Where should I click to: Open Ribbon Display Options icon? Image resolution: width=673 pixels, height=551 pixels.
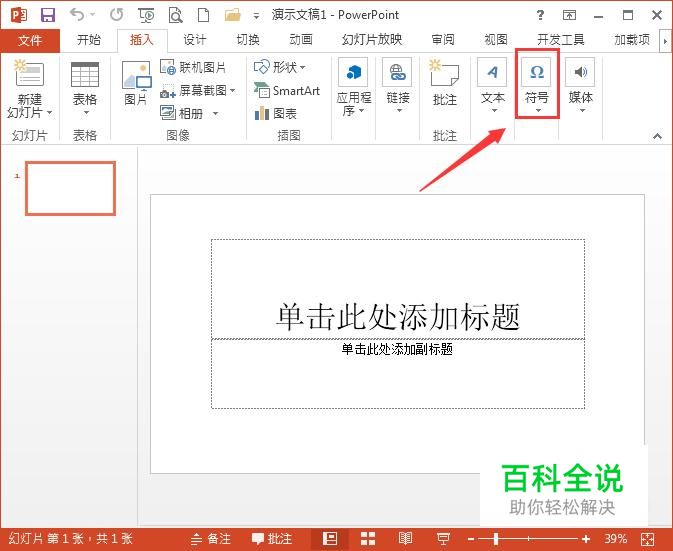pos(569,15)
